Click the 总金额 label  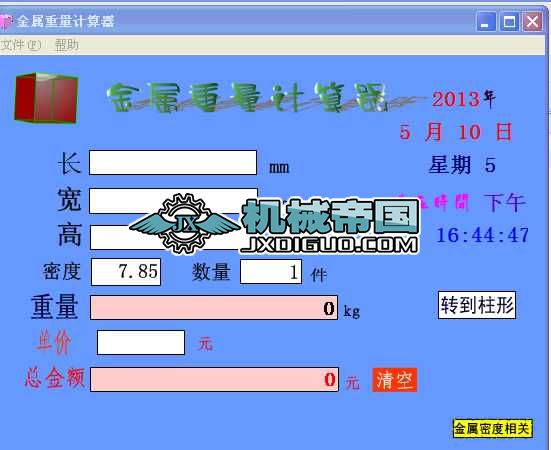54,378
